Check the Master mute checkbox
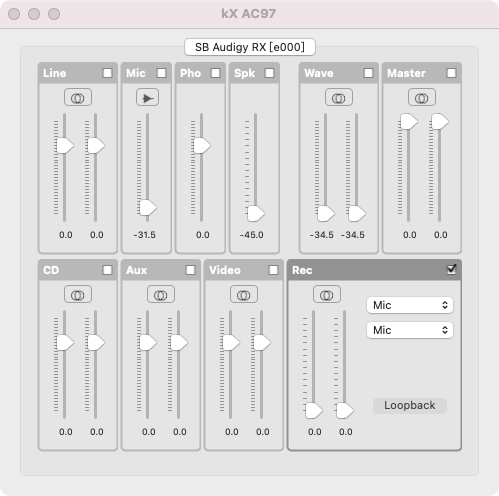499x496 pixels. tap(451, 73)
